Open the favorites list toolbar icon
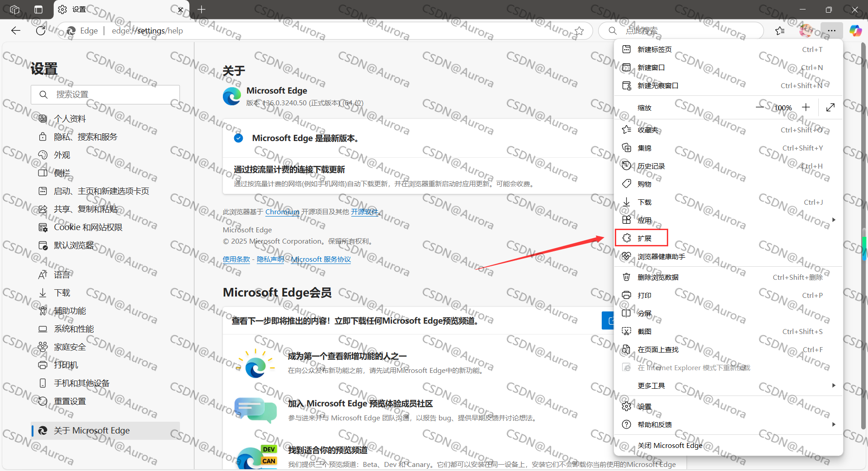This screenshot has height=471, width=868. click(x=780, y=31)
